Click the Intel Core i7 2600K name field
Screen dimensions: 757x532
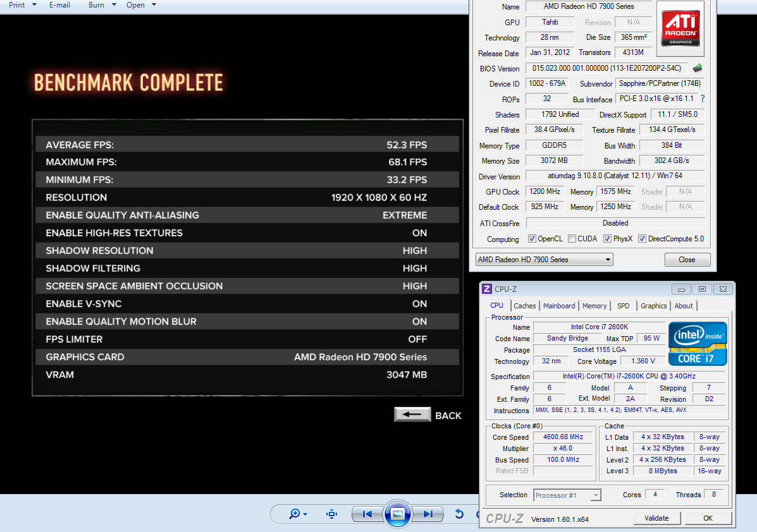(x=599, y=327)
